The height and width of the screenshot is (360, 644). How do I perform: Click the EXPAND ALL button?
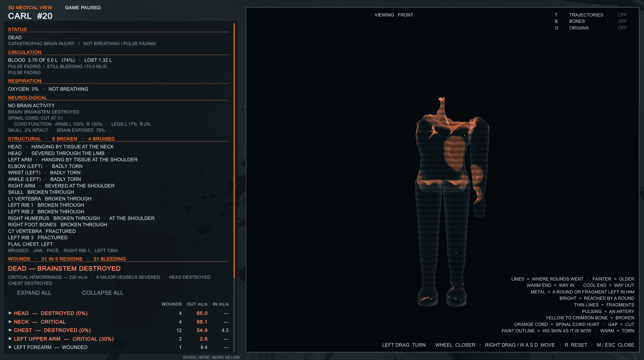pos(34,293)
